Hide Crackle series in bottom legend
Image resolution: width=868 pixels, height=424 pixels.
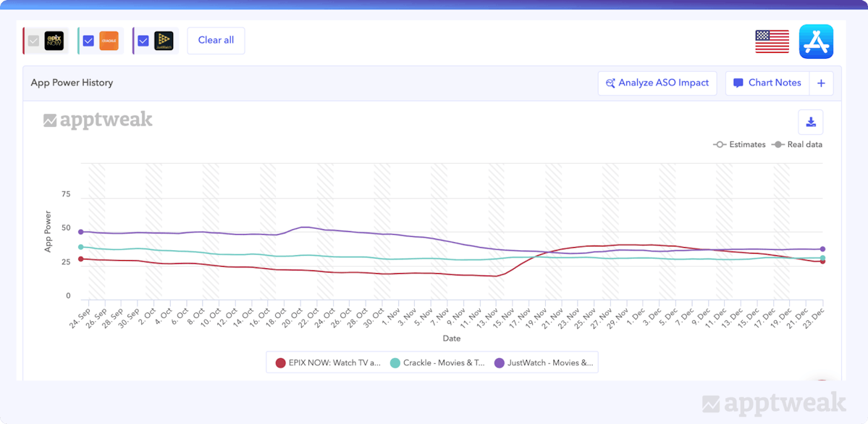click(x=437, y=362)
